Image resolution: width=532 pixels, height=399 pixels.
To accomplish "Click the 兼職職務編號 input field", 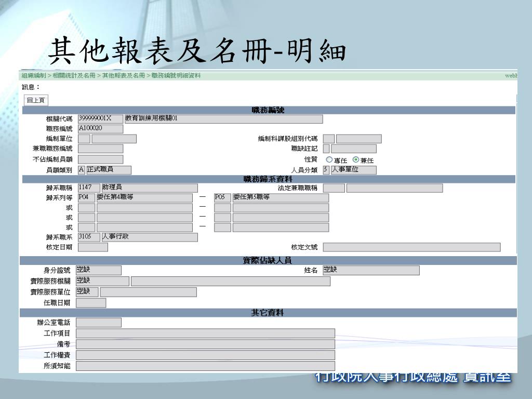I will 100,149.
